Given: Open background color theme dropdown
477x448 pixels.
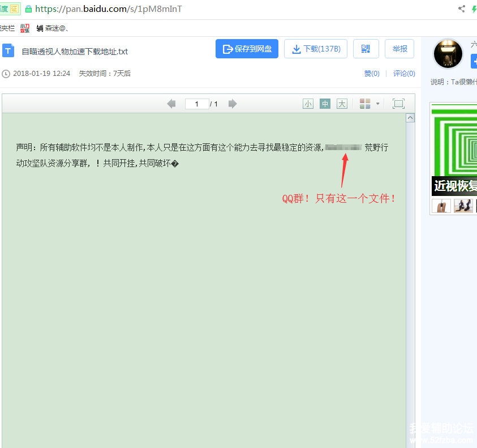Looking at the screenshot, I should (x=369, y=104).
